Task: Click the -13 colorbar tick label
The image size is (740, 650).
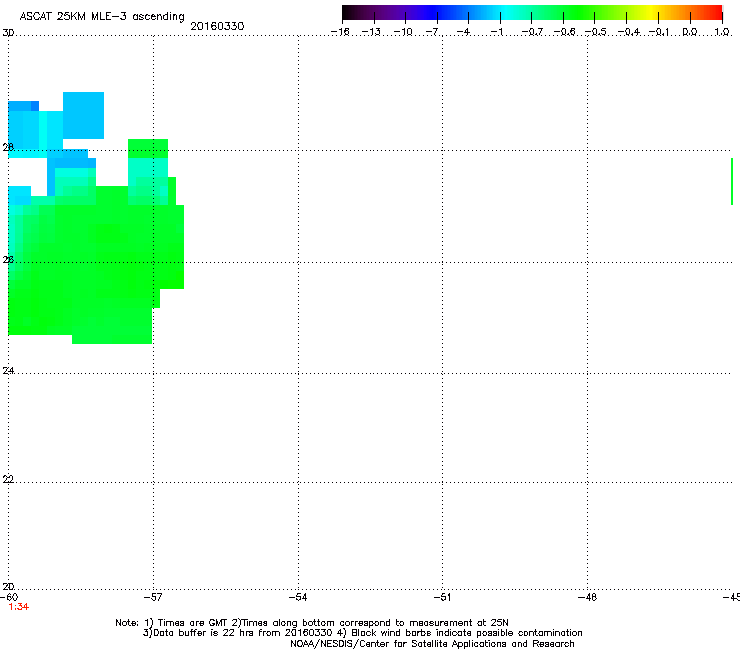Action: [371, 32]
